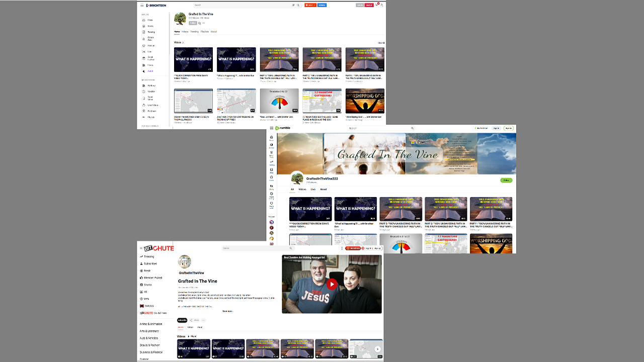Open Quick Correction video thumbnail on Rumble
The image size is (644, 362).
[310, 209]
